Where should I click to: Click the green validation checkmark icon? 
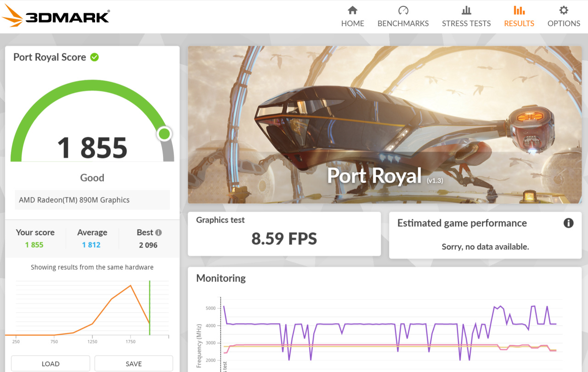[95, 57]
